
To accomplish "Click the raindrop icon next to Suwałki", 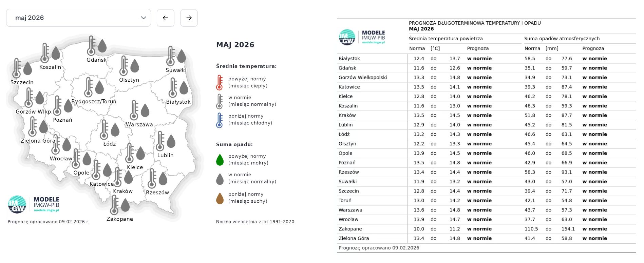I will click(x=182, y=56).
